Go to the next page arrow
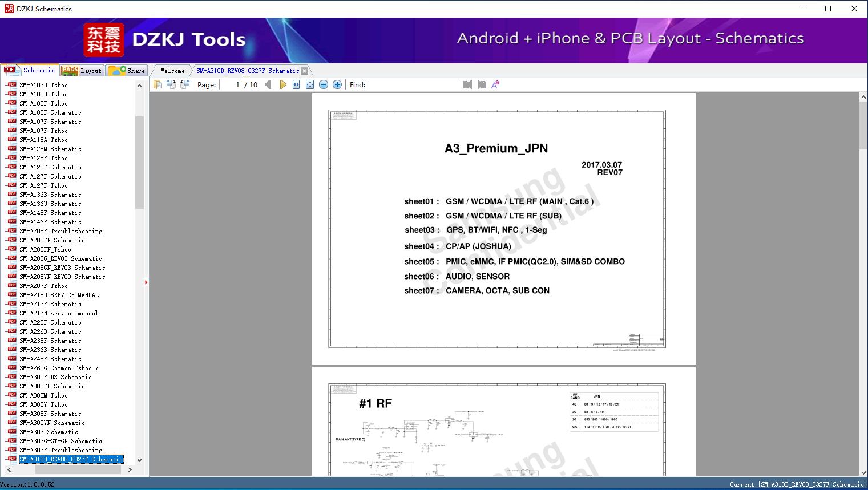 tap(283, 84)
